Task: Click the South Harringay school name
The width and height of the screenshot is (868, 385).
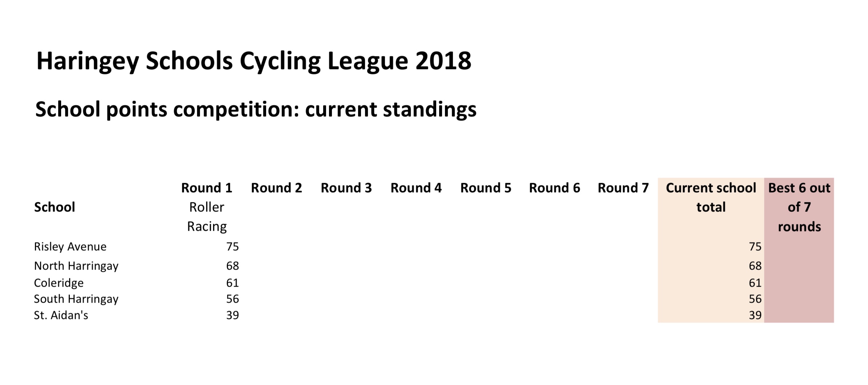Action: pos(76,299)
